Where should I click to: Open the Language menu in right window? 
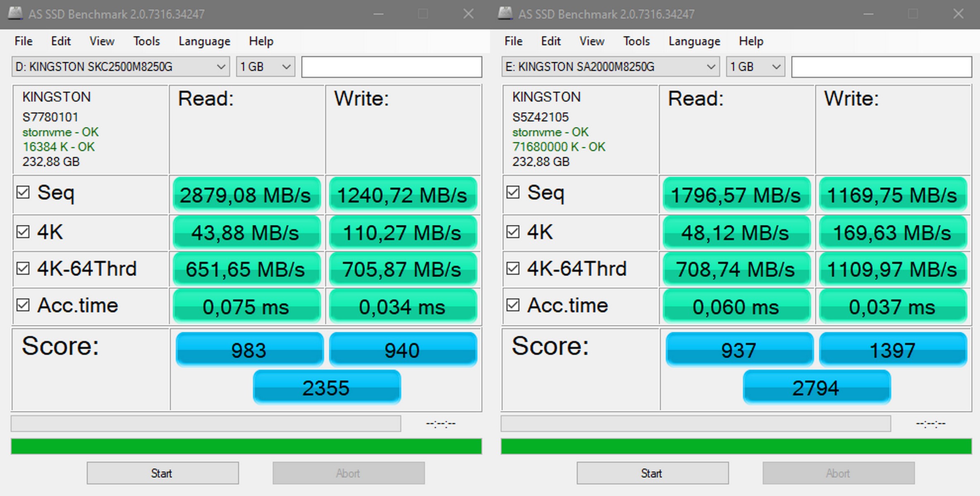coord(694,41)
